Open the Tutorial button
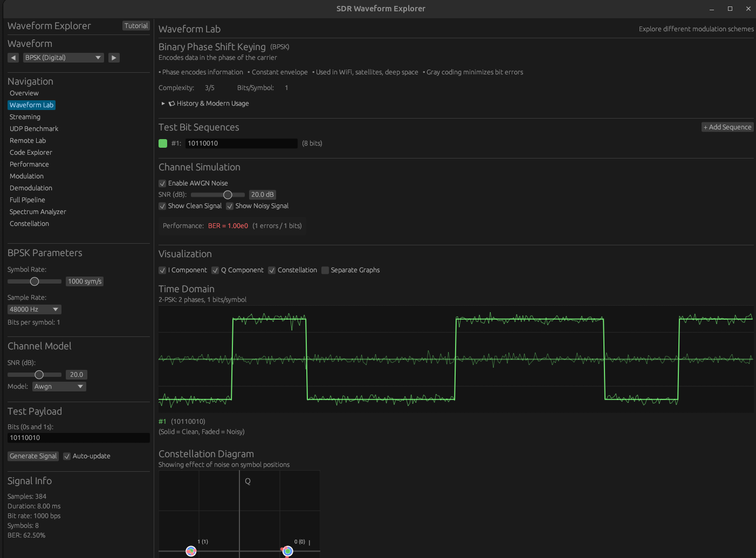This screenshot has height=558, width=756. 136,26
